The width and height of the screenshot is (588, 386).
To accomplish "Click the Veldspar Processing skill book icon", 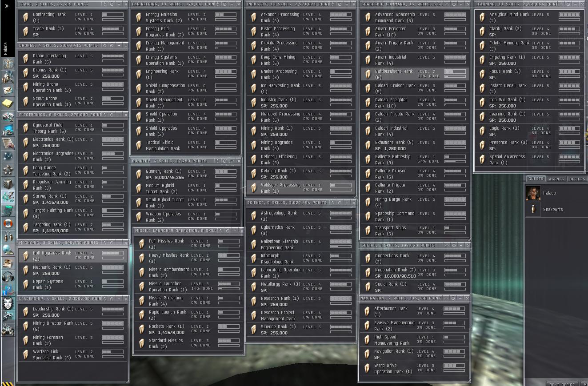I will 254,188.
